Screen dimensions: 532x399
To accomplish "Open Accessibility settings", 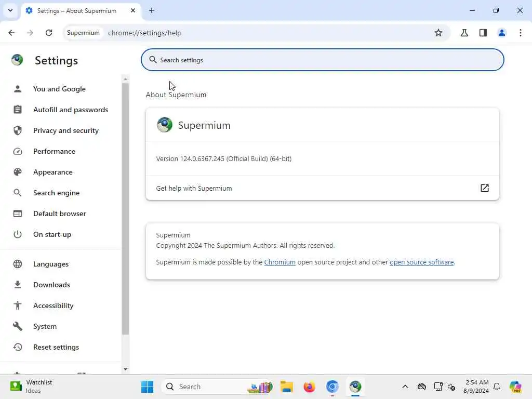I will coord(54,305).
